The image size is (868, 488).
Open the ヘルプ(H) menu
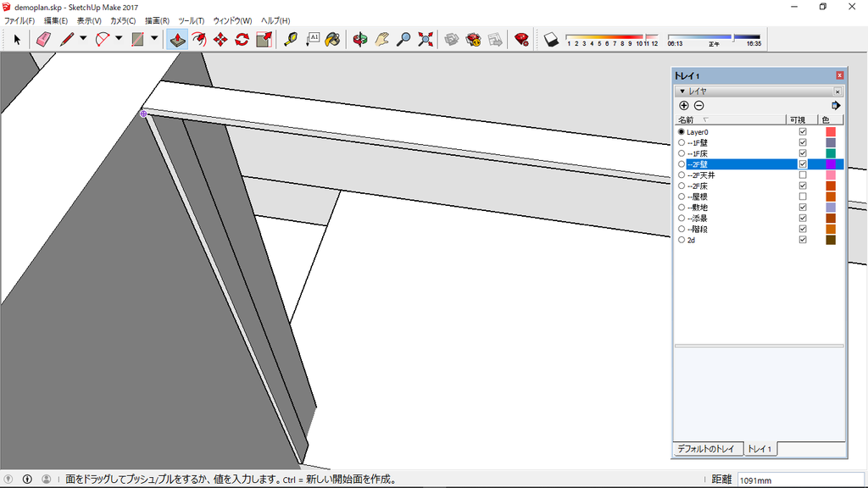click(x=275, y=20)
